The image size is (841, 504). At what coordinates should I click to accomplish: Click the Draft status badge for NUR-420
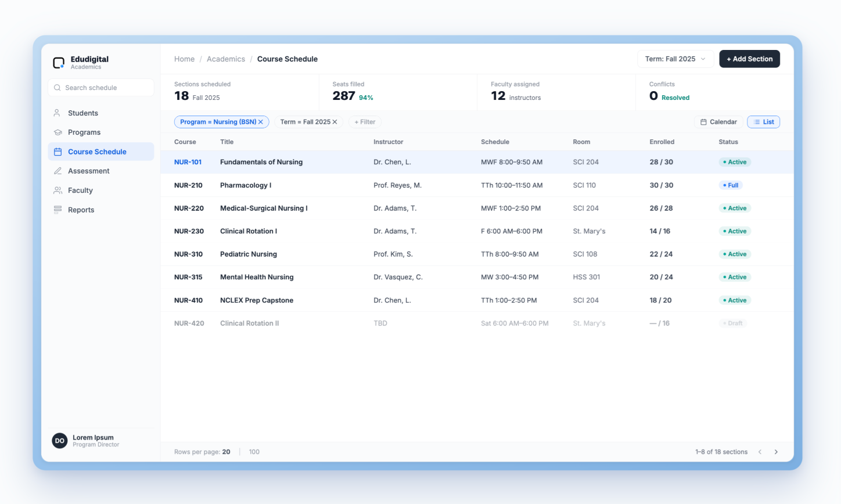[732, 323]
